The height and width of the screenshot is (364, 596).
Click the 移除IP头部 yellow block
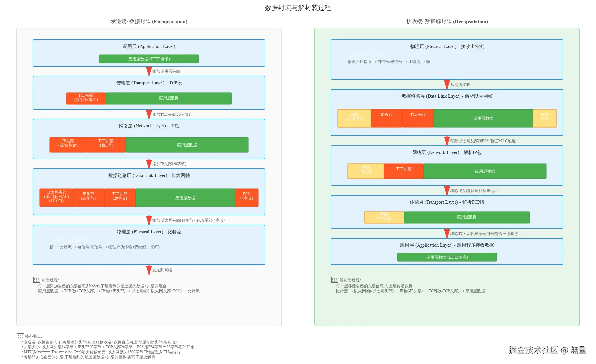pyautogui.click(x=365, y=171)
